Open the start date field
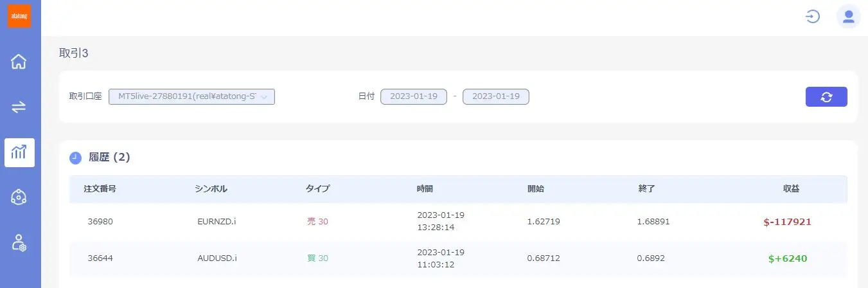The height and width of the screenshot is (288, 868). pos(413,96)
